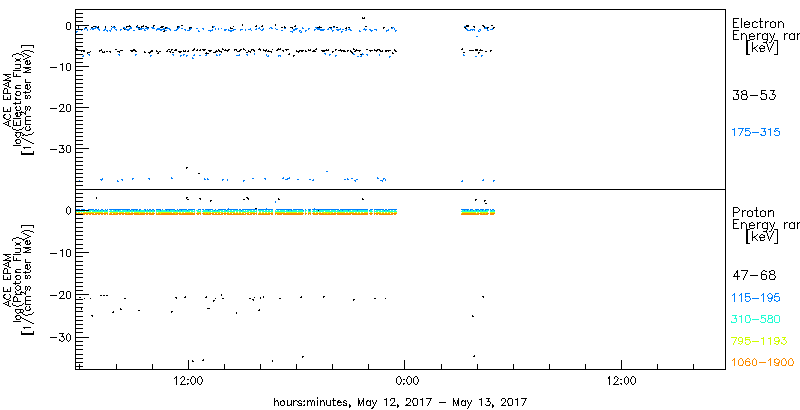
Task: Click the -10 tick on the proton flux axis
Action: tap(61, 252)
